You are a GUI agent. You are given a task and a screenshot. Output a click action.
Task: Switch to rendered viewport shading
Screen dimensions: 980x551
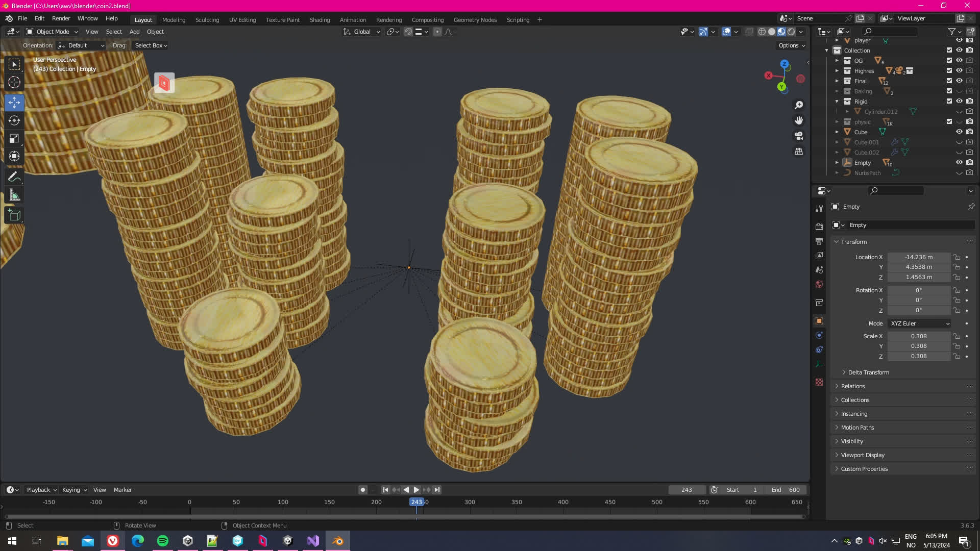coord(791,32)
